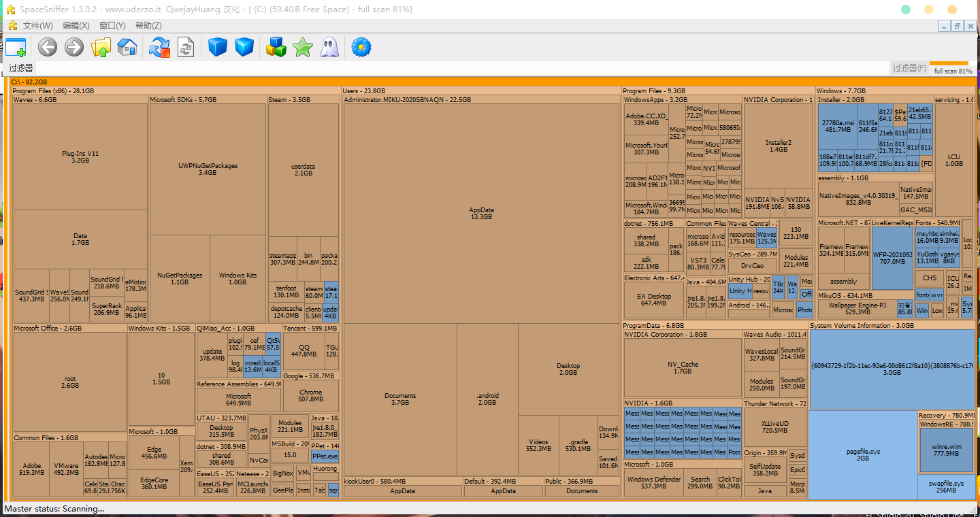Screen dimensions: 980x517
Task: Select the .android 2.0GB block
Action: click(x=487, y=399)
